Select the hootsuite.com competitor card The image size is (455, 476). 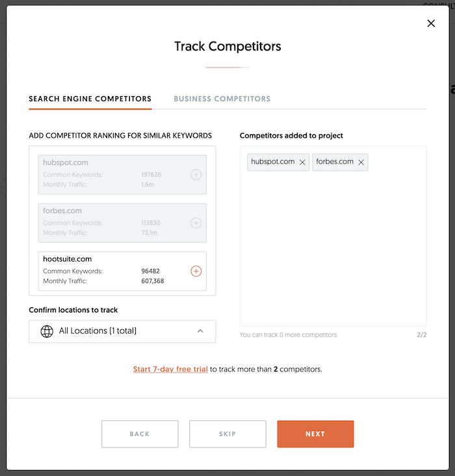(x=110, y=271)
